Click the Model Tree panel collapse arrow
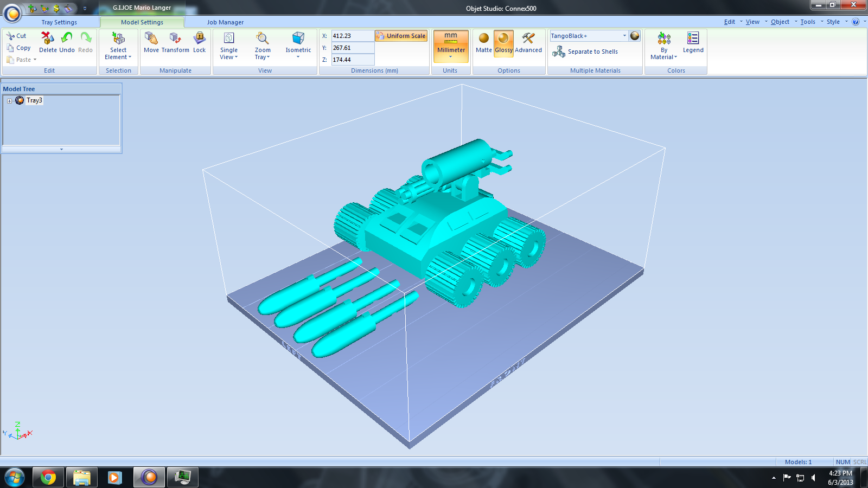 click(x=61, y=149)
